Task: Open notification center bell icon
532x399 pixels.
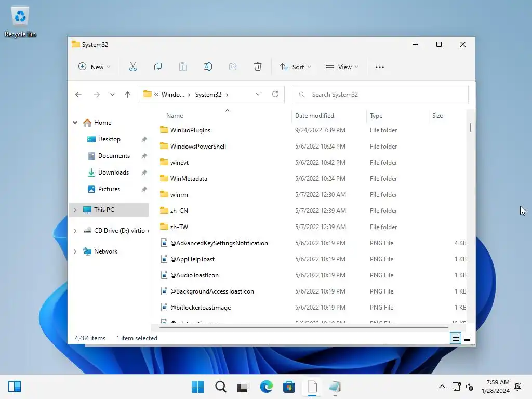Action: pos(518,387)
